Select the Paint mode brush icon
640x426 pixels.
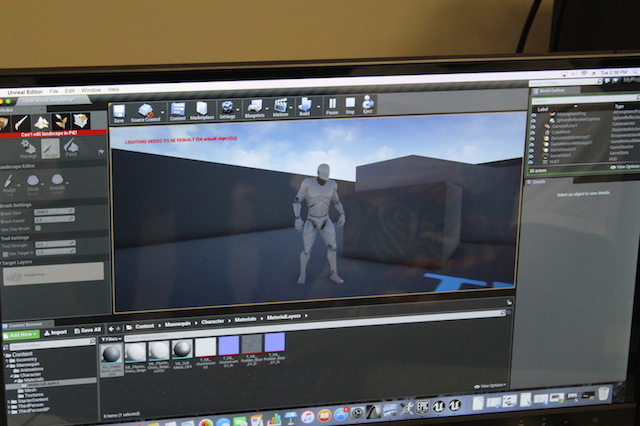pyautogui.click(x=21, y=122)
